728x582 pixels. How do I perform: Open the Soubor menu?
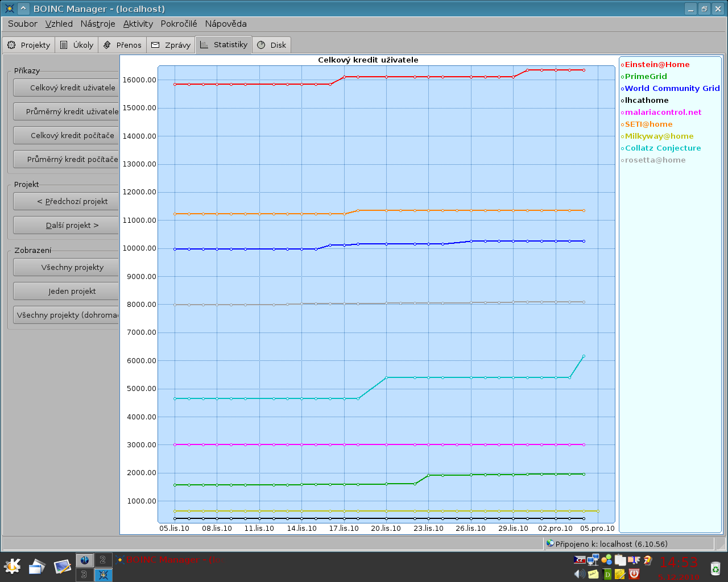coord(23,24)
